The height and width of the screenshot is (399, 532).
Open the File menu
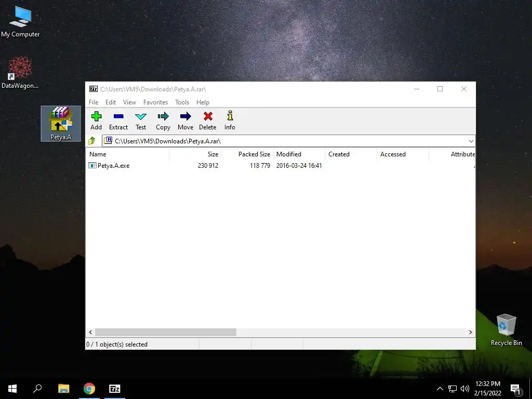94,102
